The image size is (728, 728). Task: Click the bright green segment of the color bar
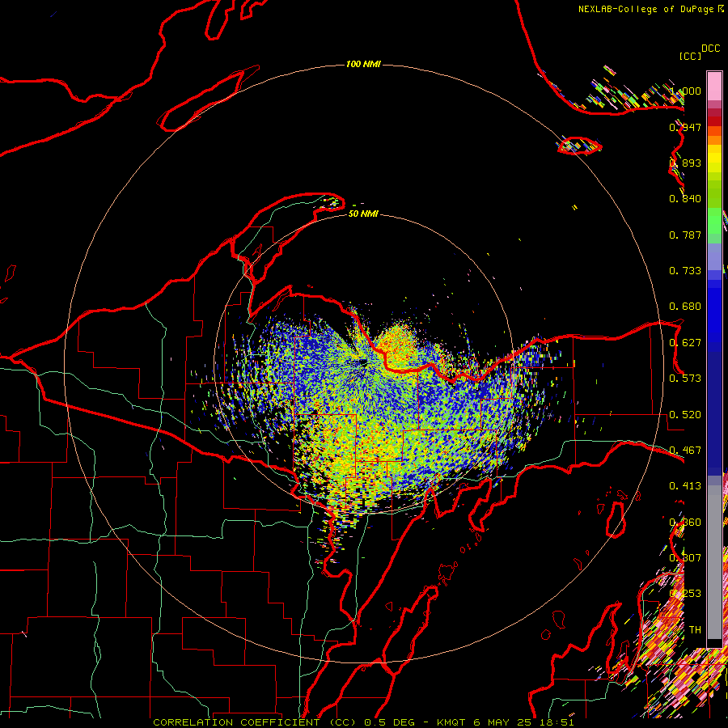click(714, 222)
